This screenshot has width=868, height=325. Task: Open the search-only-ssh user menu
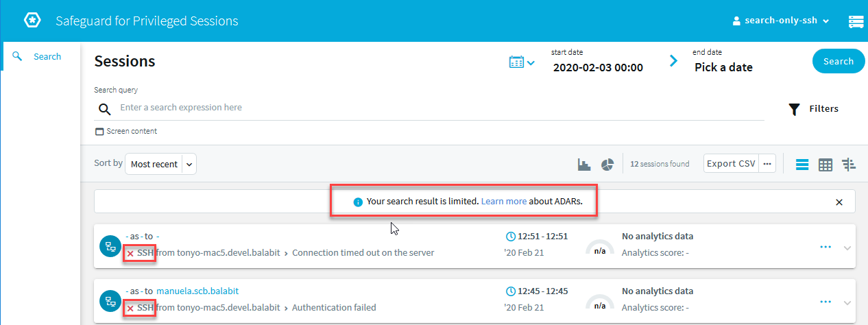pos(781,21)
